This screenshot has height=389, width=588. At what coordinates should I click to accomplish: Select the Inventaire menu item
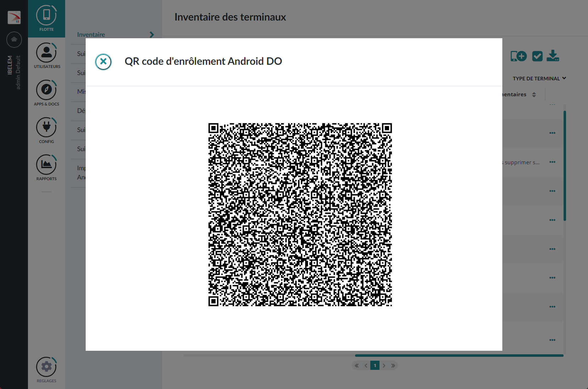(91, 35)
